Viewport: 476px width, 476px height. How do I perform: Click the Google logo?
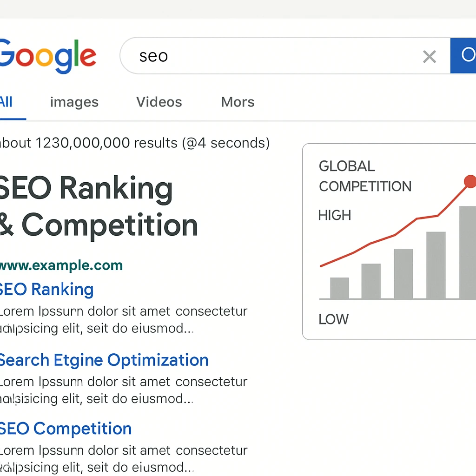pyautogui.click(x=47, y=56)
